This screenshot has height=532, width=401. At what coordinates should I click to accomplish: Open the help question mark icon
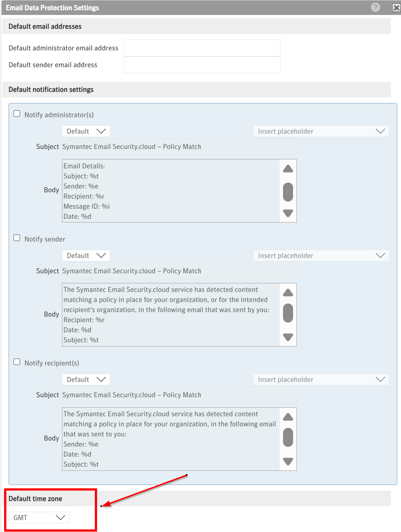tap(376, 7)
